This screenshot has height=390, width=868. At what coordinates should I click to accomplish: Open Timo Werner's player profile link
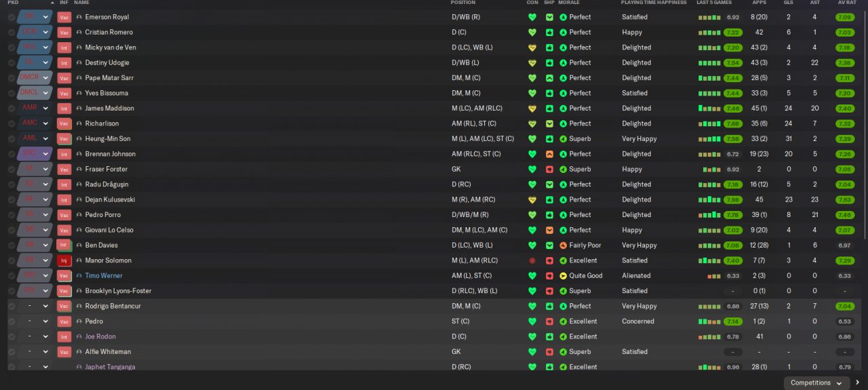coord(104,276)
